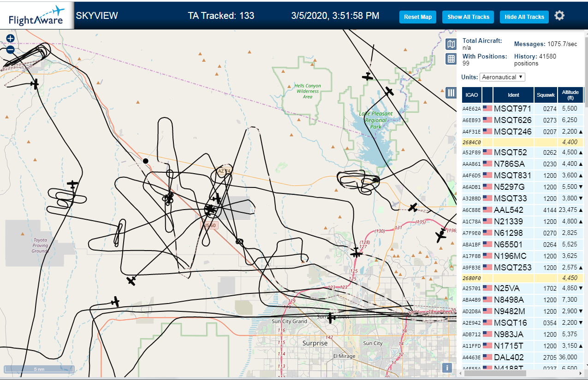
Task: Select the MSQT16 aircraft ident
Action: click(x=510, y=323)
